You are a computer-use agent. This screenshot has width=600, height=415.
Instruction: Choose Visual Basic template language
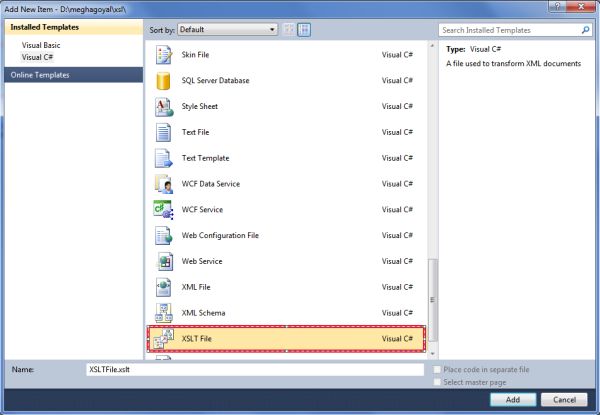(41, 45)
